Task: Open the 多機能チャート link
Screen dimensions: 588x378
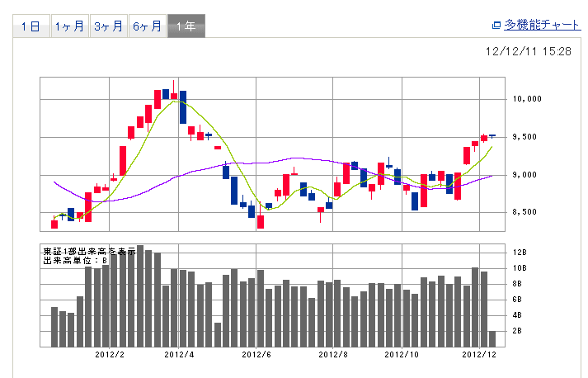Action: point(543,25)
